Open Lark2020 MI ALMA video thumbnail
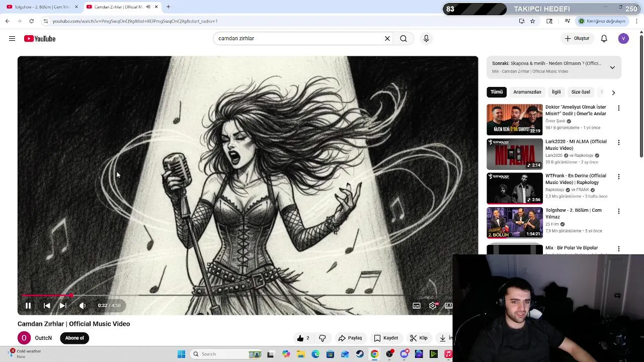The image size is (644, 362). (515, 154)
